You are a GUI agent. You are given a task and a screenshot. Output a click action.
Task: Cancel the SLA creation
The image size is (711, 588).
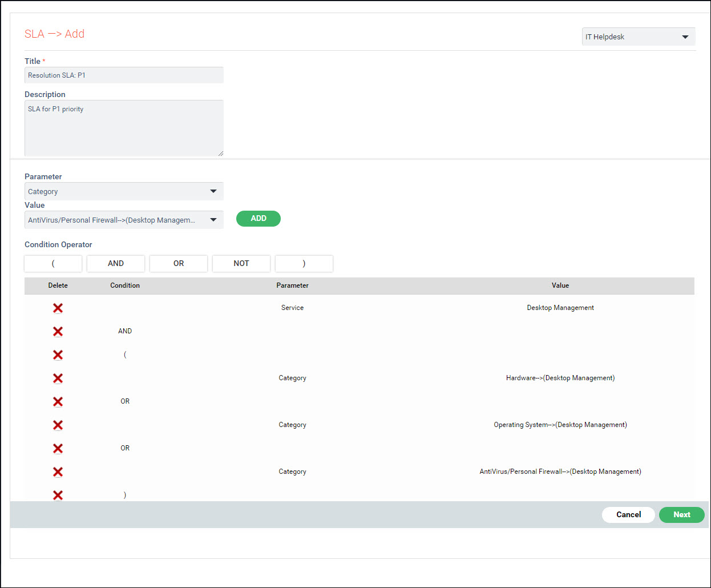click(x=628, y=514)
